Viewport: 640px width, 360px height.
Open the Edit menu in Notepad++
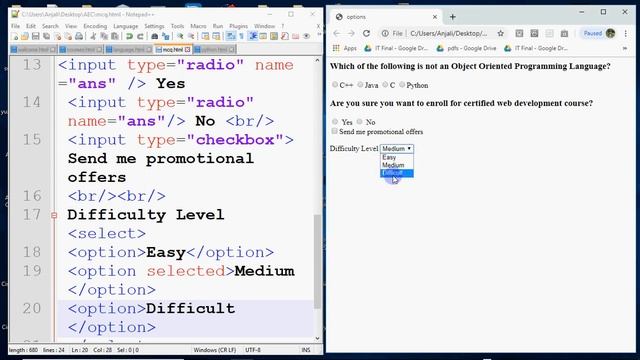tap(31, 26)
